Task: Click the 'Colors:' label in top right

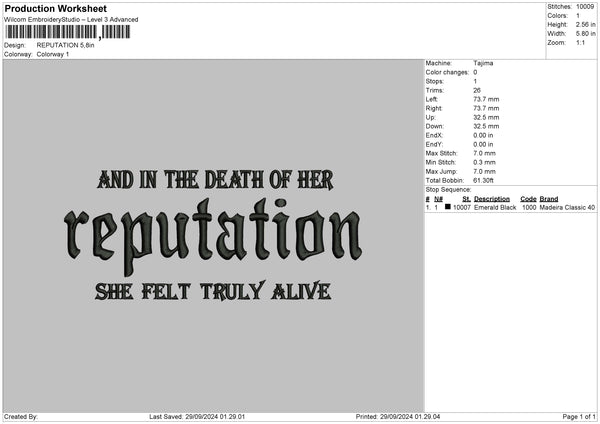Action: click(557, 16)
